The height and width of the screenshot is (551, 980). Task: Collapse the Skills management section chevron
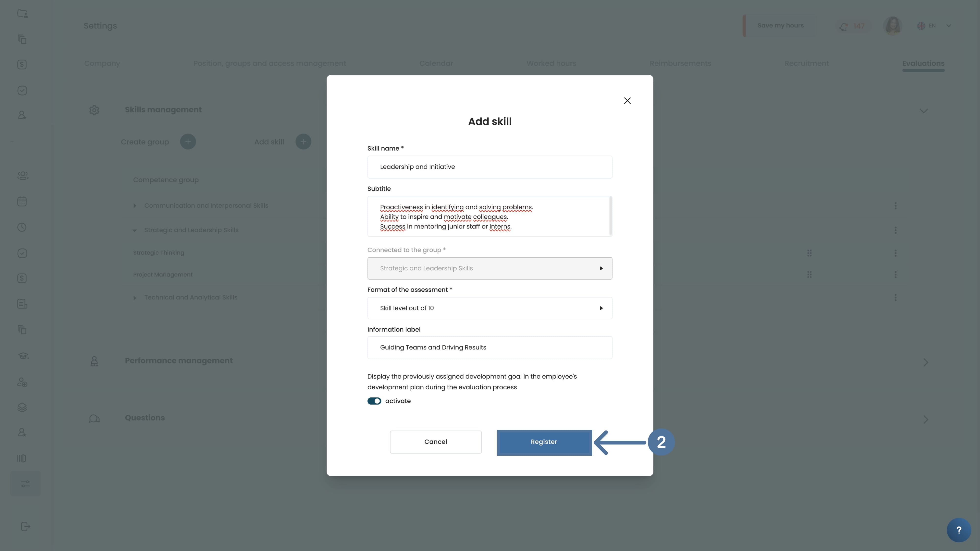pos(924,111)
